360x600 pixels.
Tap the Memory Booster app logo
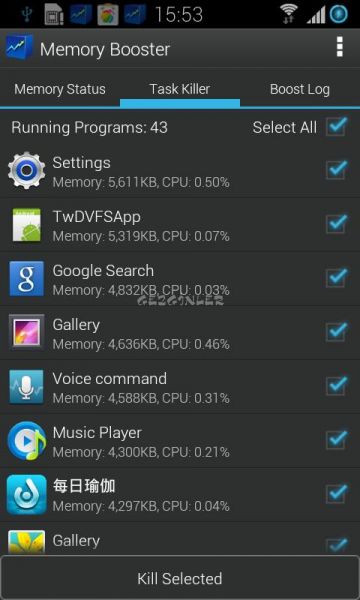coord(19,47)
